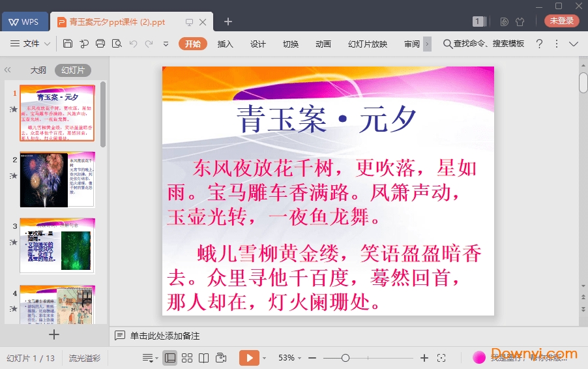Click animation star icon beside slide 1
The height and width of the screenshot is (369, 588).
(14, 109)
